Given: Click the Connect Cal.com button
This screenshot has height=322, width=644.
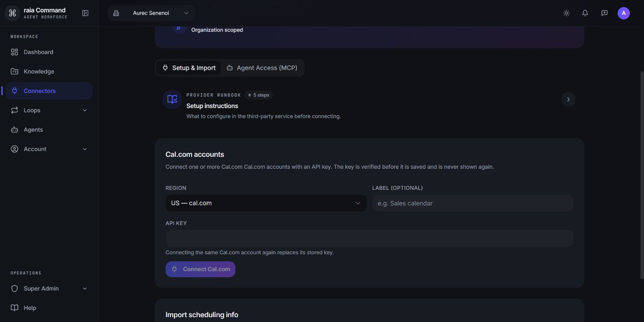Looking at the screenshot, I should coord(201,269).
